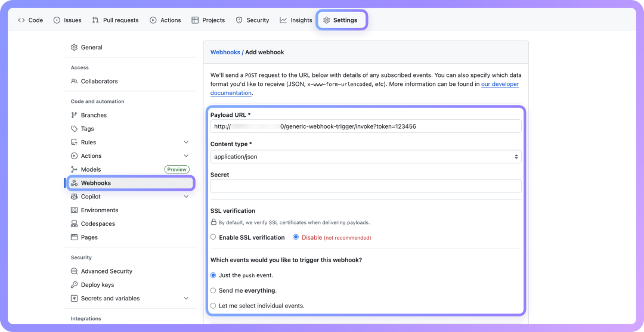Click the Payload URL input field

click(x=366, y=126)
